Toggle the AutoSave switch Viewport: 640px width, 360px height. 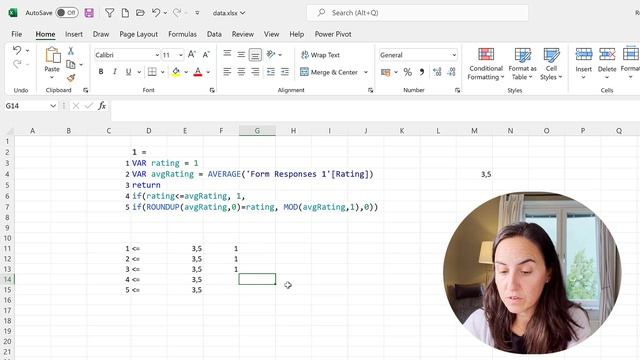click(67, 13)
